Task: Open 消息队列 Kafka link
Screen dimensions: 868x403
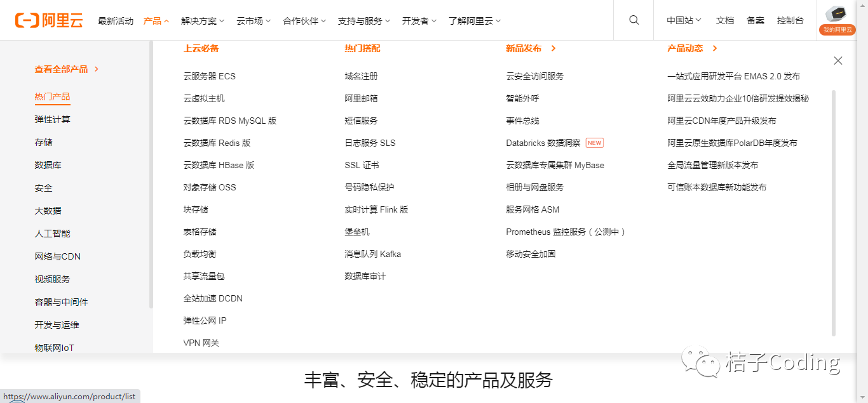Action: (372, 254)
